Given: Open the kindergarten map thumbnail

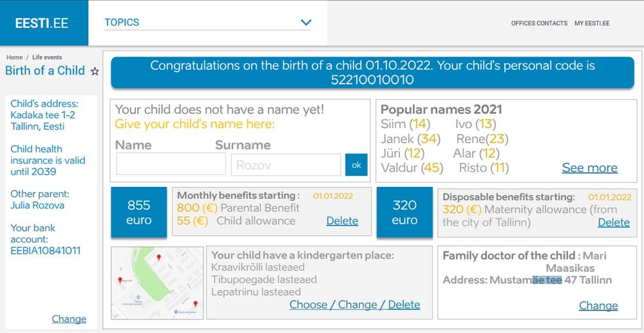Looking at the screenshot, I should point(157,281).
